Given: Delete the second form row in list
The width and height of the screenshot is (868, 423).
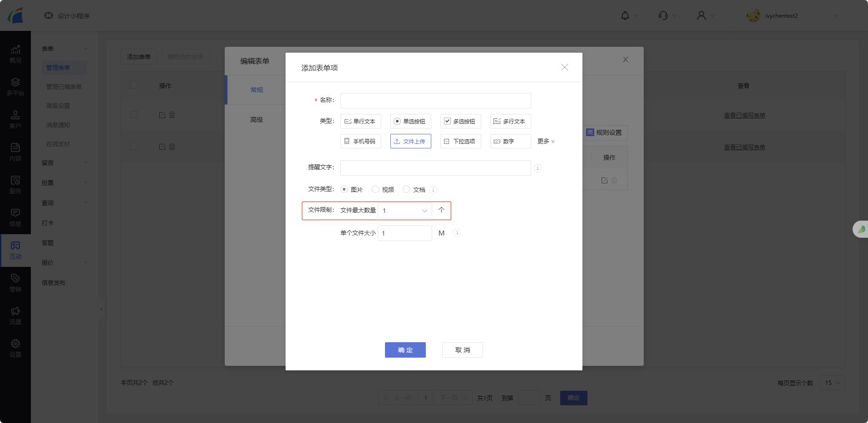Looking at the screenshot, I should [x=172, y=147].
